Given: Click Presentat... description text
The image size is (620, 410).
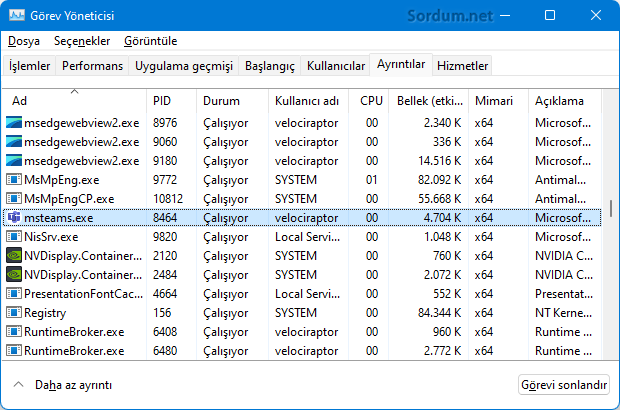Looking at the screenshot, I should (564, 294).
